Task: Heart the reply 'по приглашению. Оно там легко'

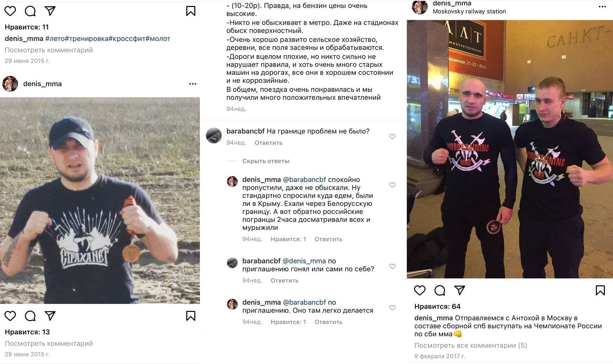Action: [x=392, y=308]
